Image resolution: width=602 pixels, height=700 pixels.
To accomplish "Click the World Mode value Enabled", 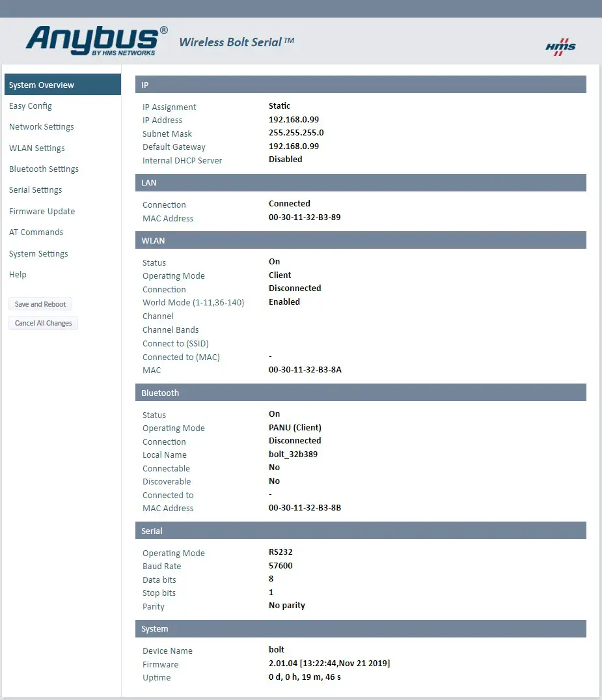I will pyautogui.click(x=284, y=301).
